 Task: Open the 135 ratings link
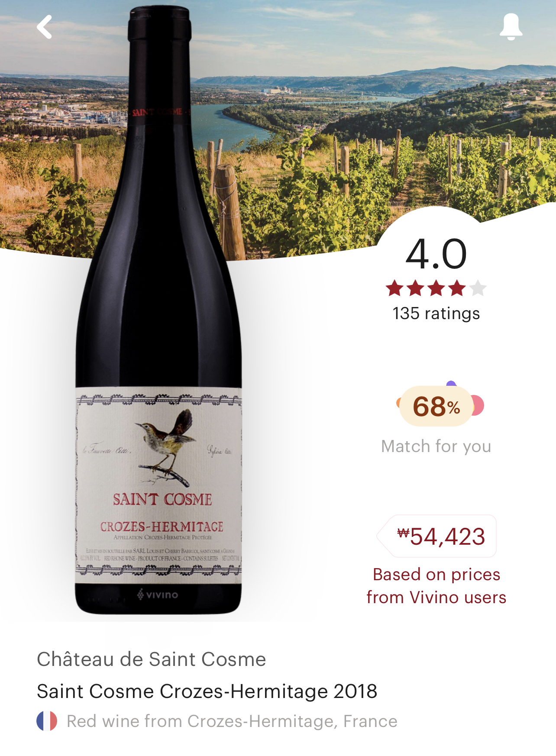pos(436,313)
